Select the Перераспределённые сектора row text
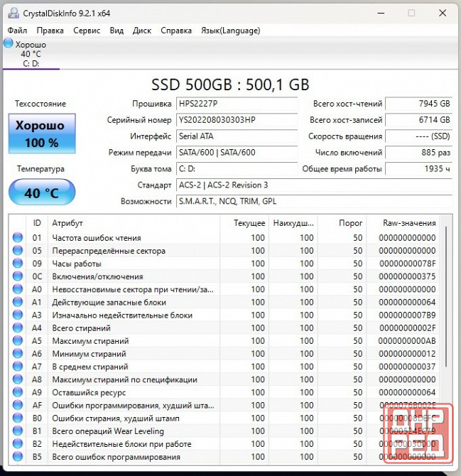The height and width of the screenshot is (476, 461). (x=109, y=251)
